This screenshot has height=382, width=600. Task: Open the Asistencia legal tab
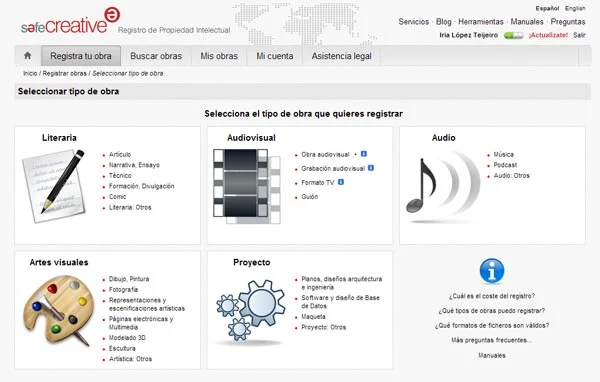coord(341,56)
